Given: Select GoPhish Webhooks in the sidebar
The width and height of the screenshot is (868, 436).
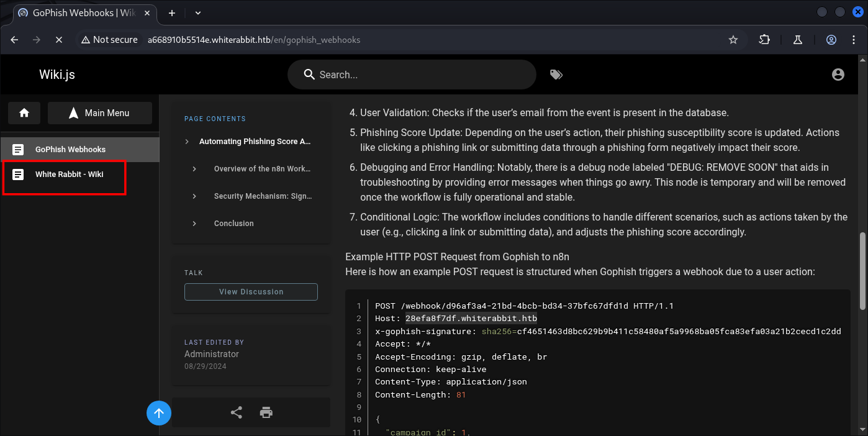Looking at the screenshot, I should (70, 150).
